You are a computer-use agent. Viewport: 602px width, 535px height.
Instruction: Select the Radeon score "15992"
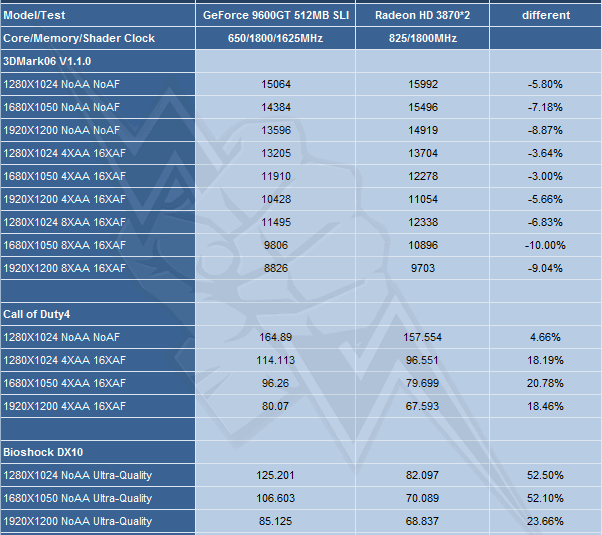[422, 84]
